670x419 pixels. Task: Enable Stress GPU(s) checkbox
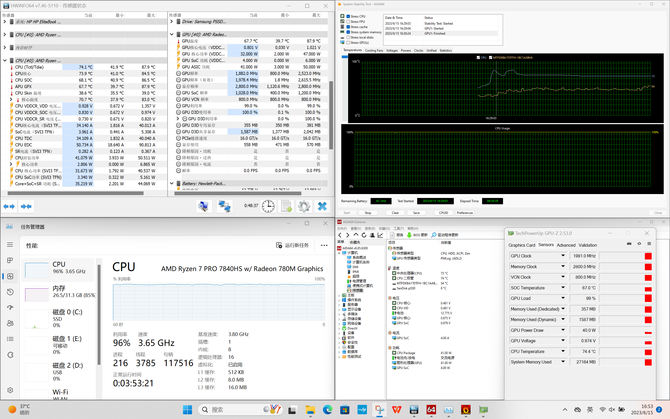click(348, 43)
